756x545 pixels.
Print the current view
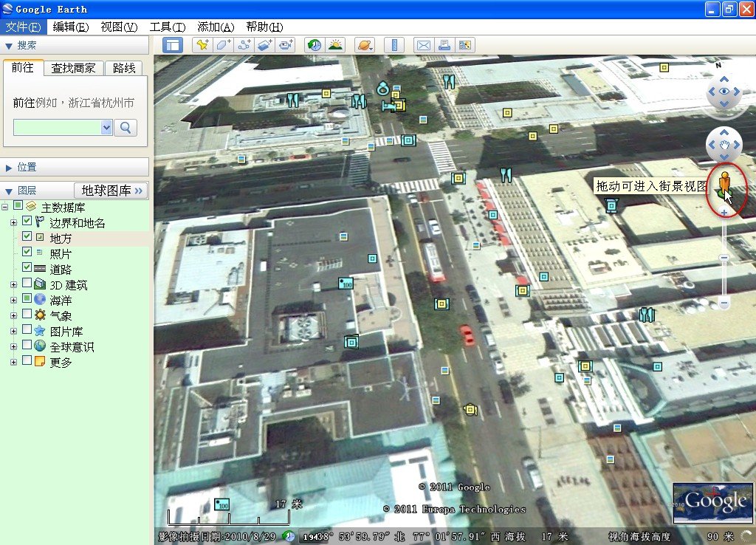444,45
